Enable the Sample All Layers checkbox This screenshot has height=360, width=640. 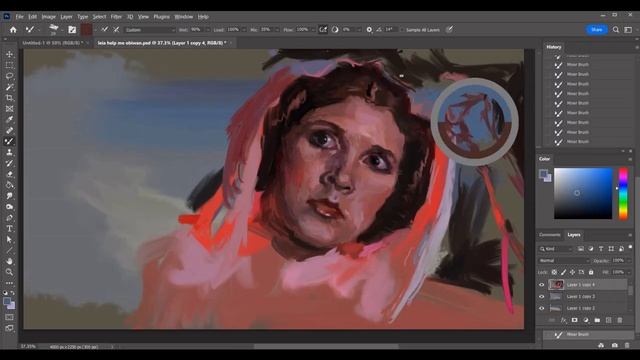coord(402,30)
